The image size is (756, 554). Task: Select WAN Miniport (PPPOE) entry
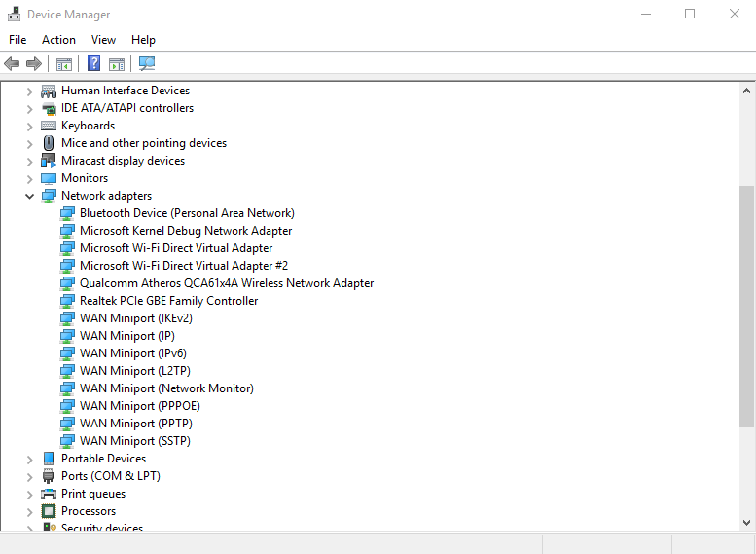coord(140,406)
